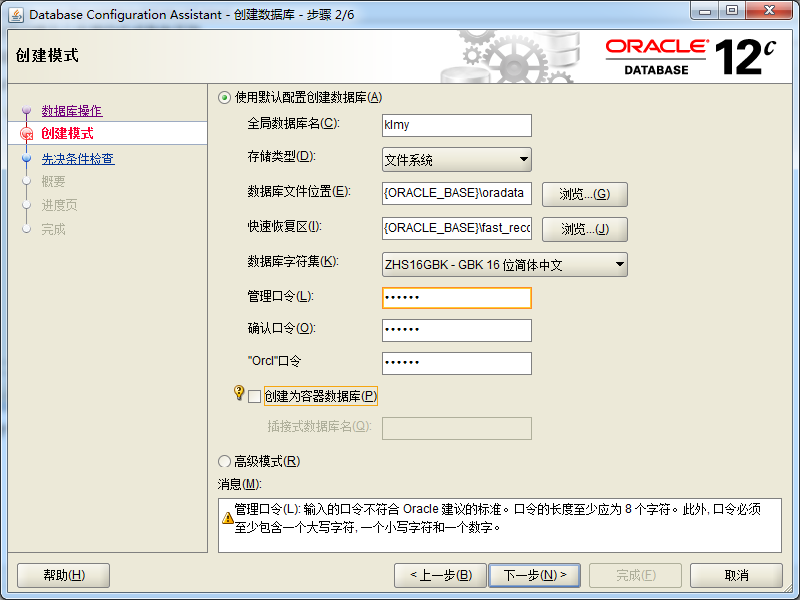Click the 取消 button
The width and height of the screenshot is (800, 600).
(x=736, y=576)
